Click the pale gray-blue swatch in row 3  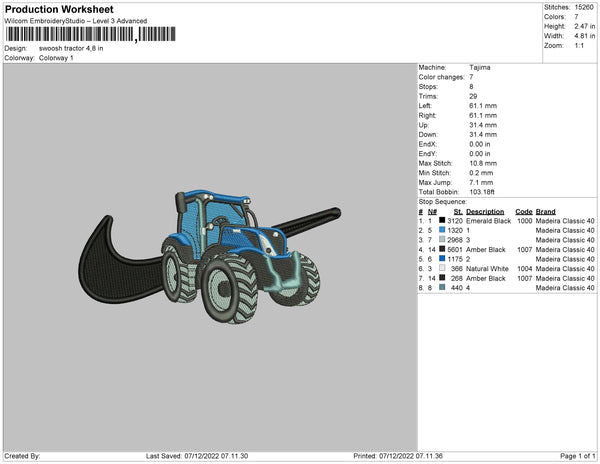click(442, 239)
